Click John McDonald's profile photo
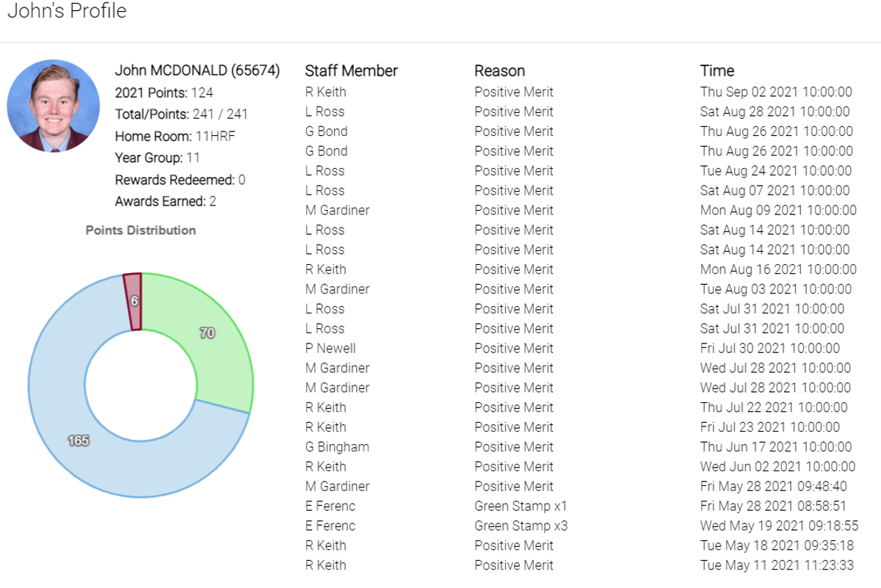The width and height of the screenshot is (881, 588). [54, 106]
